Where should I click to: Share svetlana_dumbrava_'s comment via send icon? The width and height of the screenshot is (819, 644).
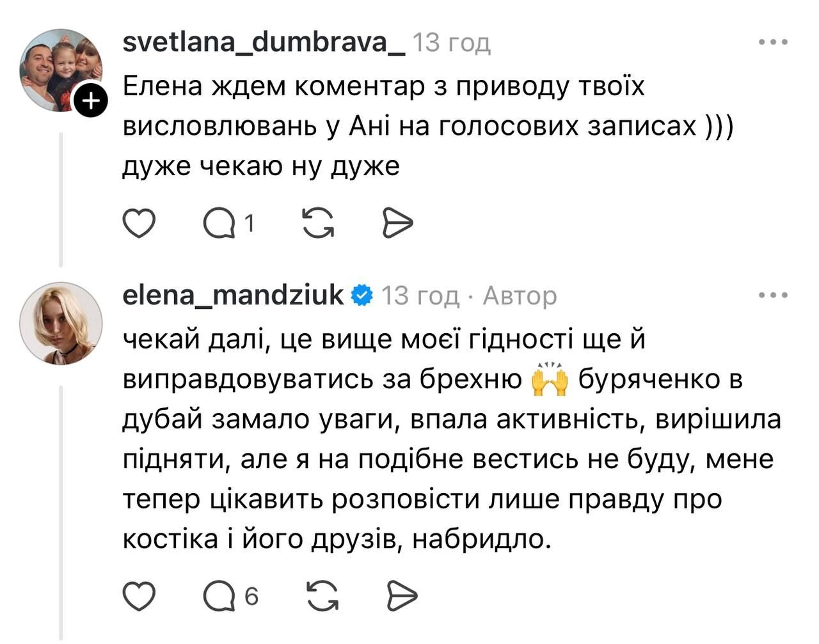397,223
